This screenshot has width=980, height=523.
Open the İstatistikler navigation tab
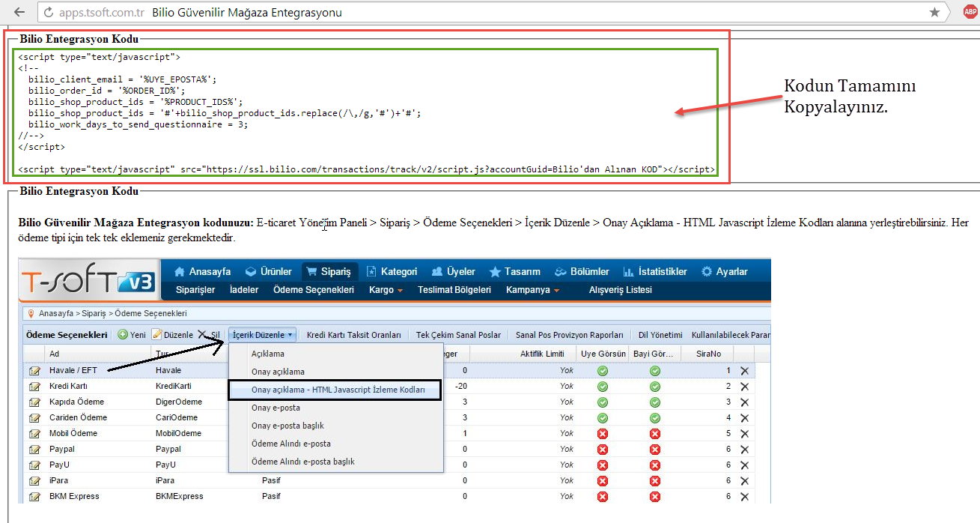tap(654, 271)
